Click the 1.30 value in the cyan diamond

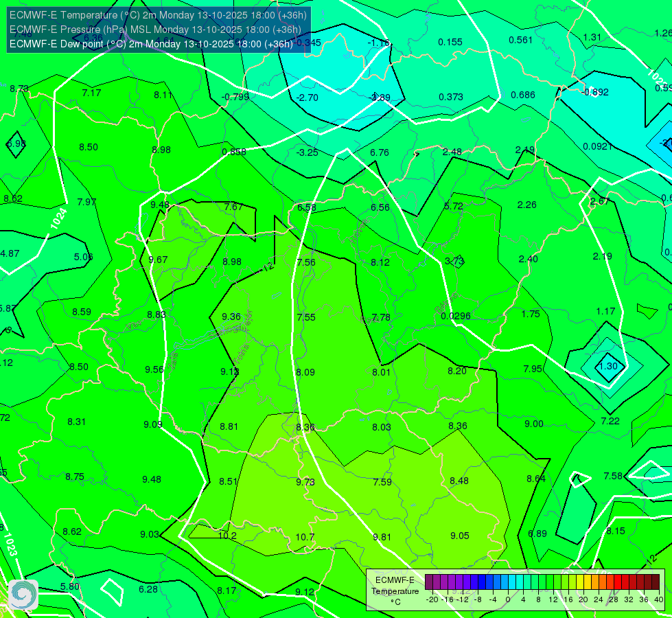608,366
